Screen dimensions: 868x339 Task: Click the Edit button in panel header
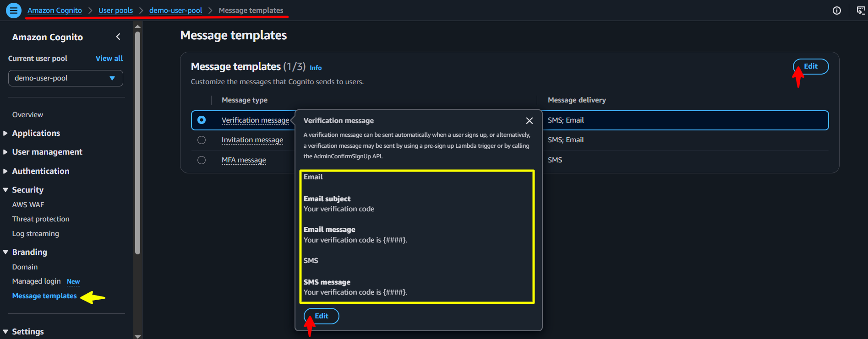click(x=810, y=66)
